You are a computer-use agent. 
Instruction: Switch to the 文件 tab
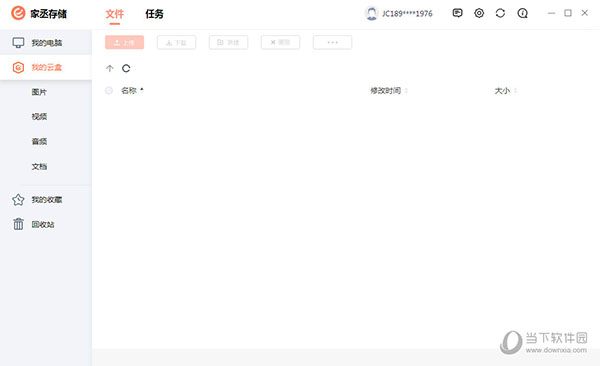pyautogui.click(x=114, y=14)
